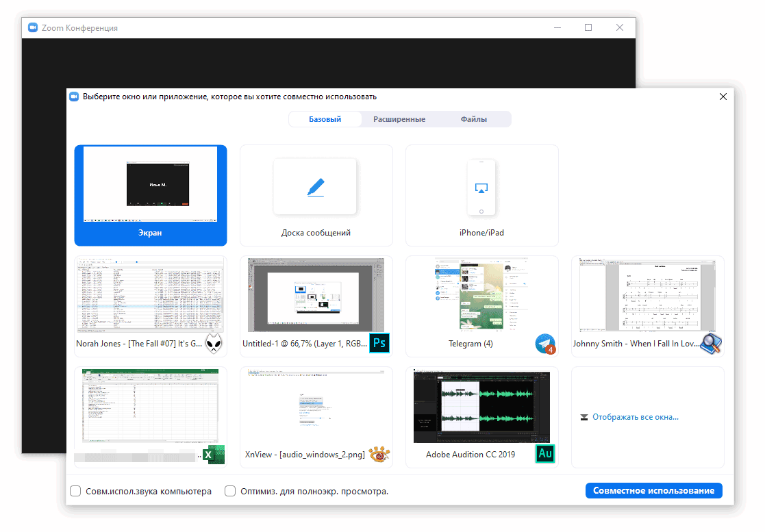765x532 pixels.
Task: Select the Adobe Audition CC 2019 thumbnail
Action: point(481,417)
